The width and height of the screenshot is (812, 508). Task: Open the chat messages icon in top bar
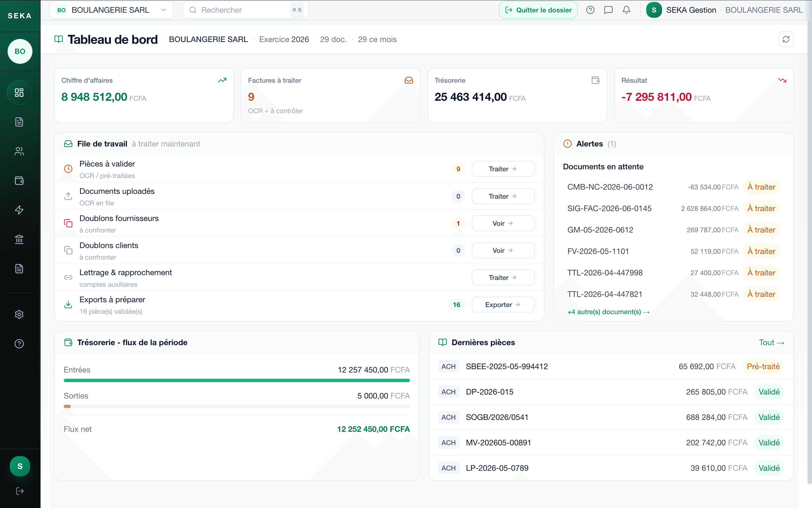(608, 10)
